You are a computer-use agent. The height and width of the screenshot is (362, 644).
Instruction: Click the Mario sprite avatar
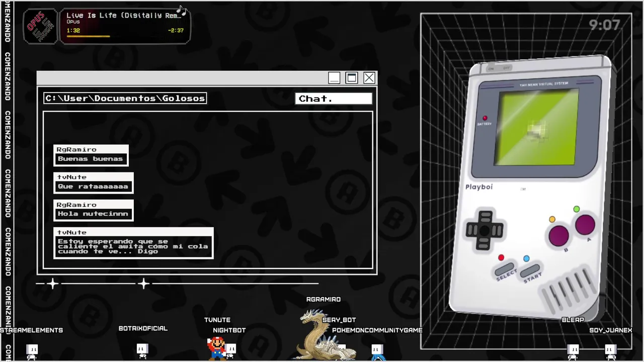[x=216, y=348]
